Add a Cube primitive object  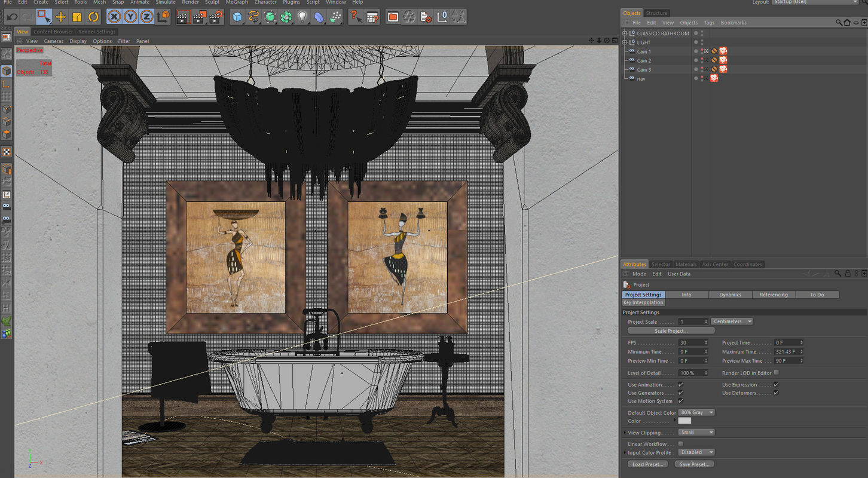click(238, 17)
